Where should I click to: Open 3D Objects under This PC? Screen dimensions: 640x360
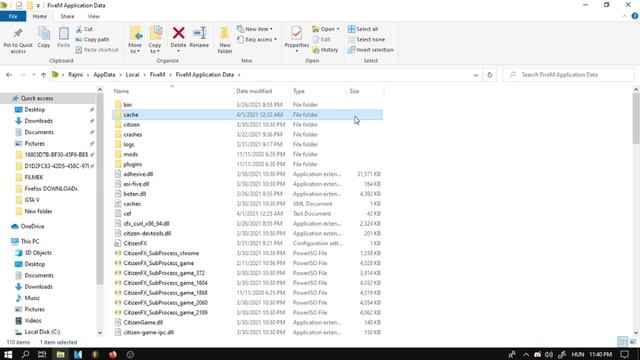point(38,253)
